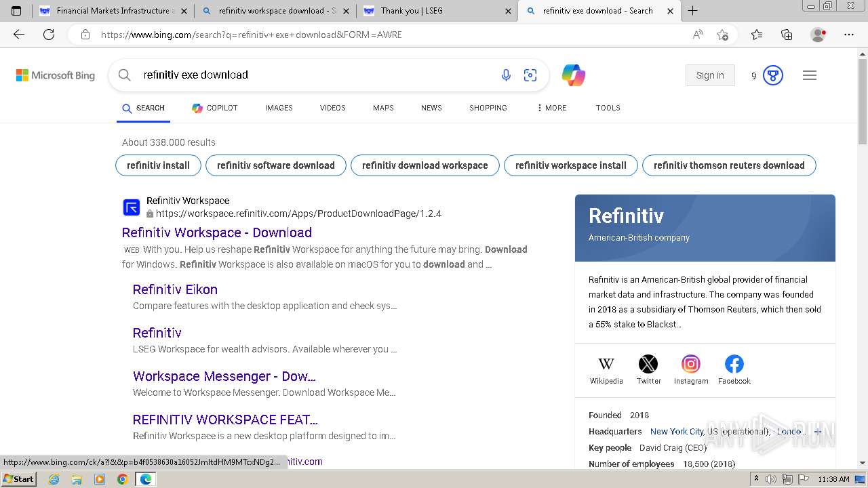Open Edge settings and more menu
The width and height of the screenshot is (868, 488).
(x=849, y=35)
